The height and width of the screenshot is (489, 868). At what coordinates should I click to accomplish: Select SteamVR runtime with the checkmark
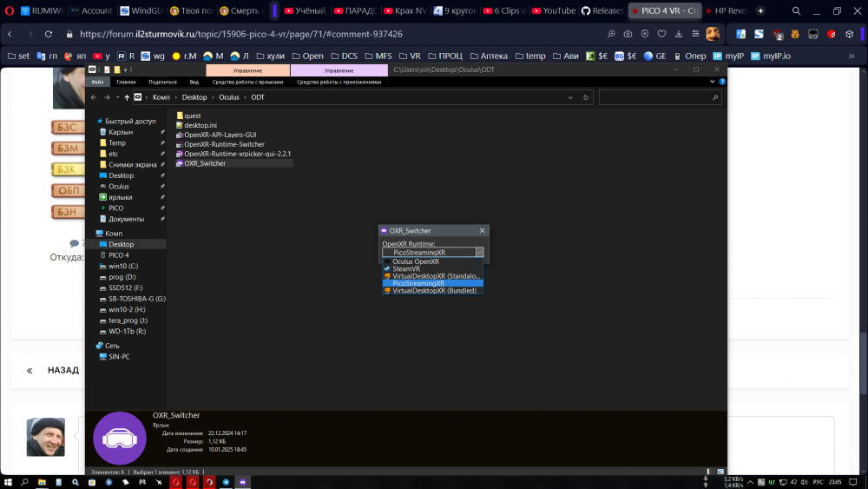405,268
